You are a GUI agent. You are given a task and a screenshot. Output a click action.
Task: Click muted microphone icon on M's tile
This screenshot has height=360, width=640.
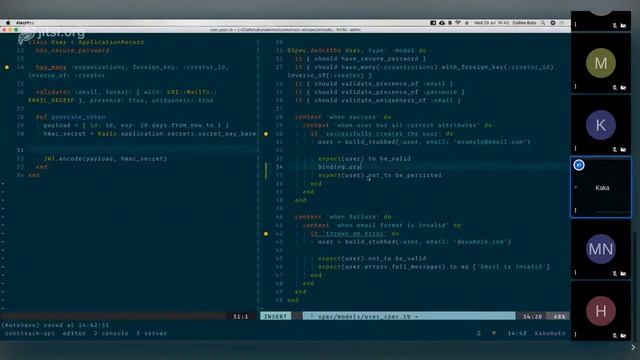click(615, 87)
